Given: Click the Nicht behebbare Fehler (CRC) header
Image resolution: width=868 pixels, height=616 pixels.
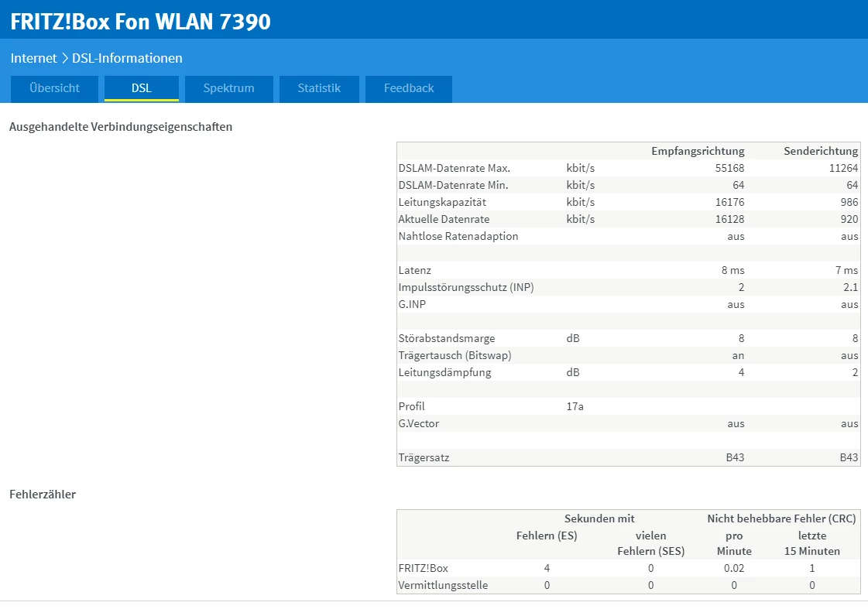Looking at the screenshot, I should tap(781, 518).
